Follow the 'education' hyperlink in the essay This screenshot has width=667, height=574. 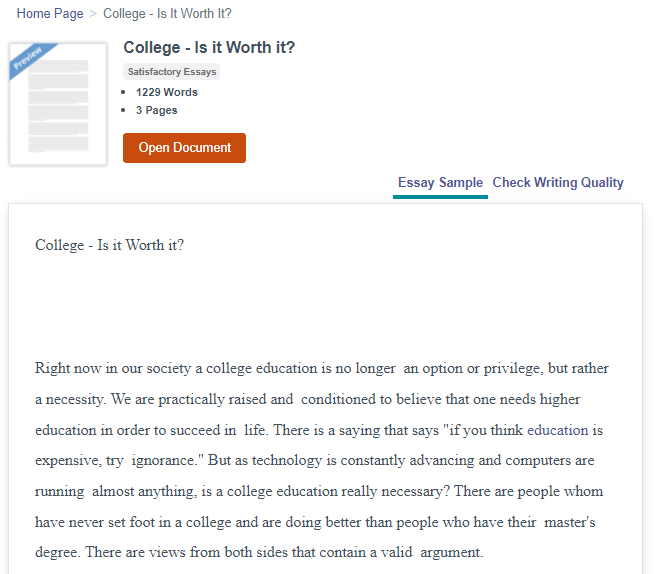coord(558,430)
